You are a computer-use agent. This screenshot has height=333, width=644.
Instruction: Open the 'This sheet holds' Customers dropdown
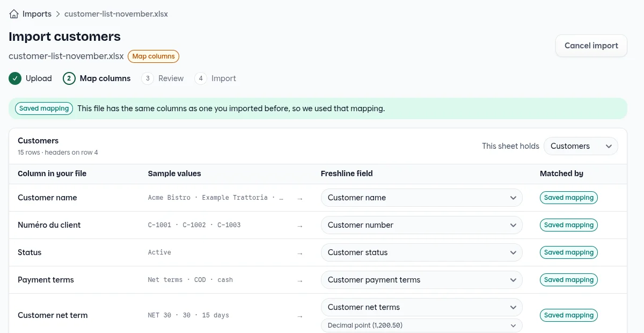(581, 146)
